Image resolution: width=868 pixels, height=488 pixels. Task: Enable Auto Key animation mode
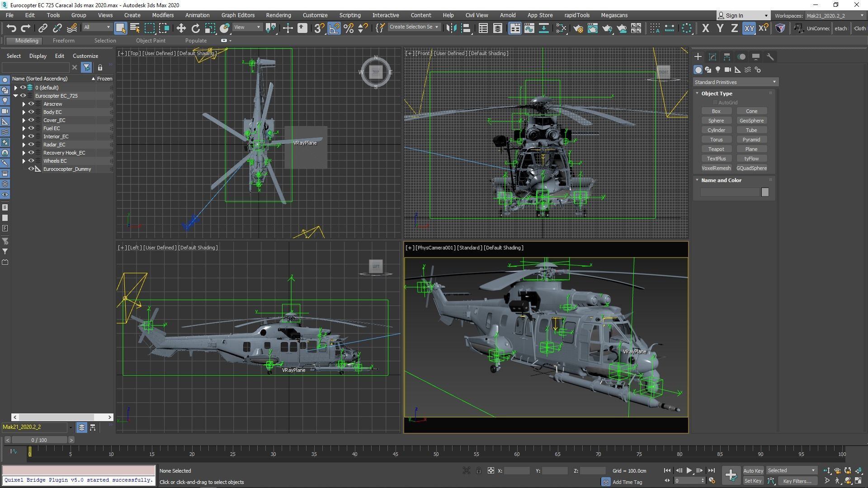pyautogui.click(x=753, y=470)
